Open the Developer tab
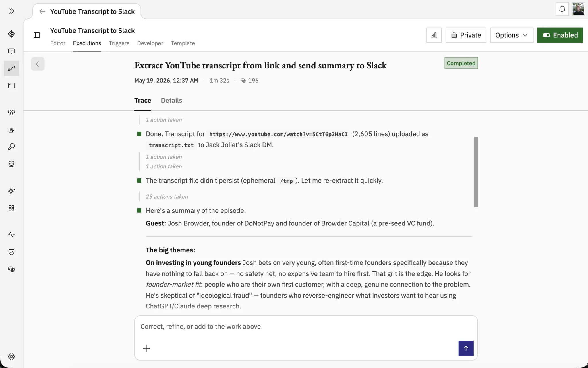This screenshot has height=368, width=588. [x=150, y=43]
